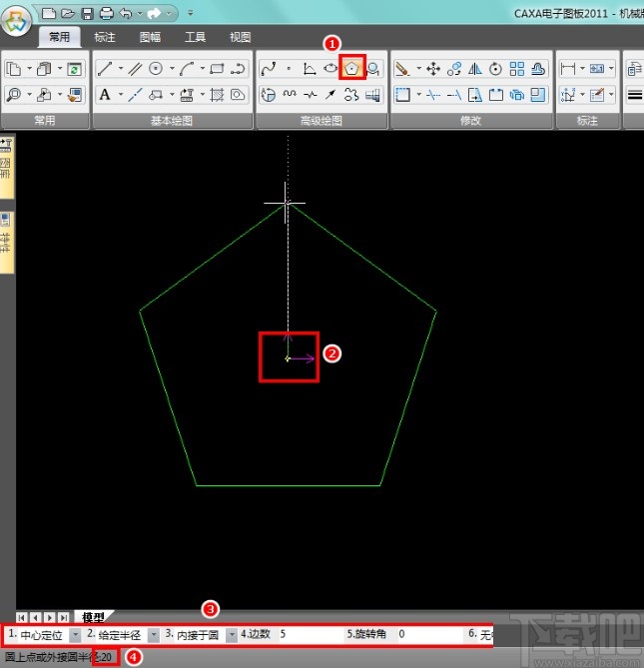Viewport: 644px width, 668px height.
Task: Select the line drawing tool
Action: (105, 69)
